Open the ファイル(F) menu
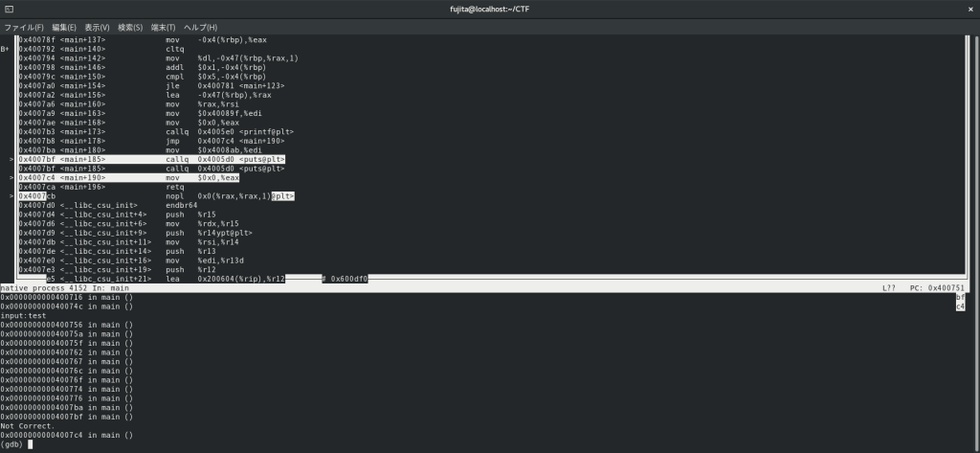Screen dimensions: 980x453 coord(24,28)
